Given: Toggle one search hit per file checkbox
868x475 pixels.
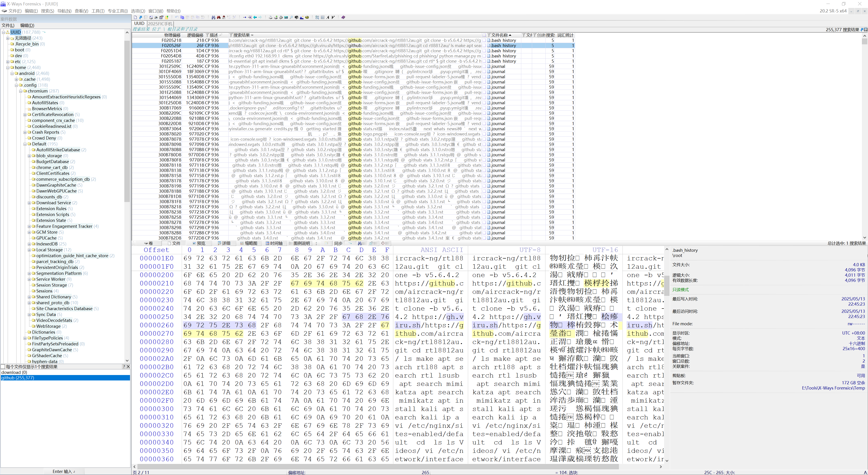Looking at the screenshot, I should click(3, 366).
